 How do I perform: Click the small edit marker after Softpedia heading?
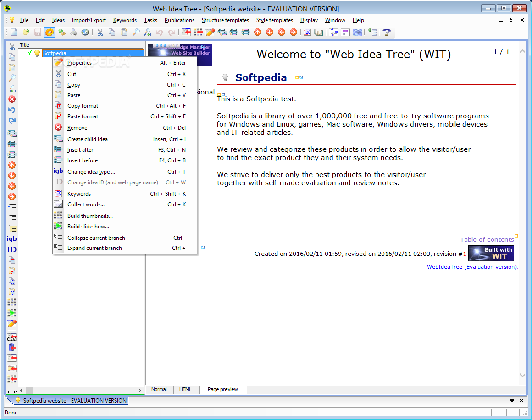click(x=299, y=77)
